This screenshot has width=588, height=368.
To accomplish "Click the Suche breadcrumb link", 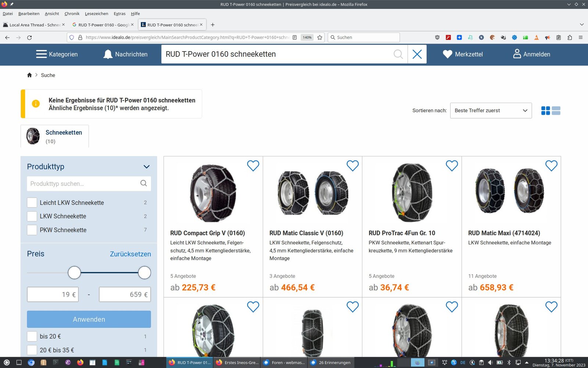I will click(x=48, y=75).
